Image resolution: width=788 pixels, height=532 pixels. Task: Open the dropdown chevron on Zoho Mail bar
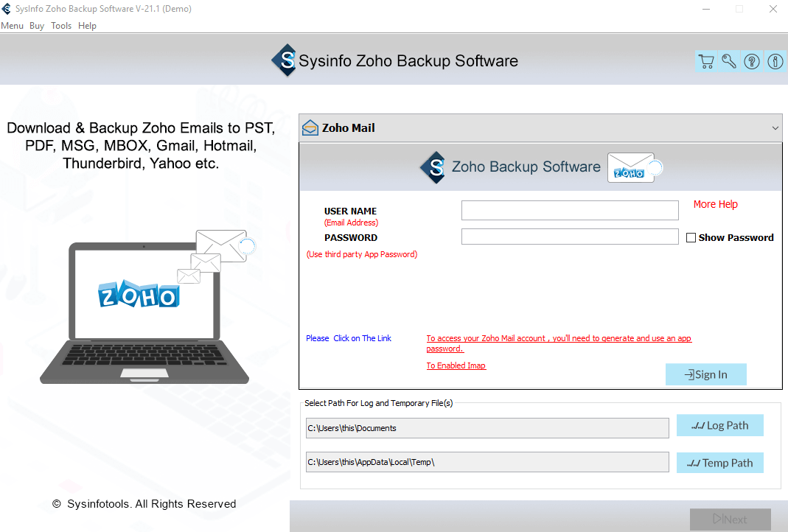click(x=775, y=127)
